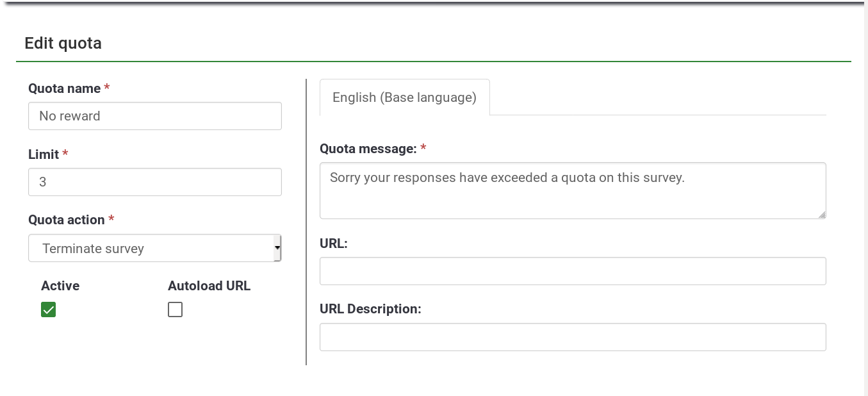Click the Quota name input field
Image resolution: width=868 pixels, height=396 pixels.
point(154,116)
